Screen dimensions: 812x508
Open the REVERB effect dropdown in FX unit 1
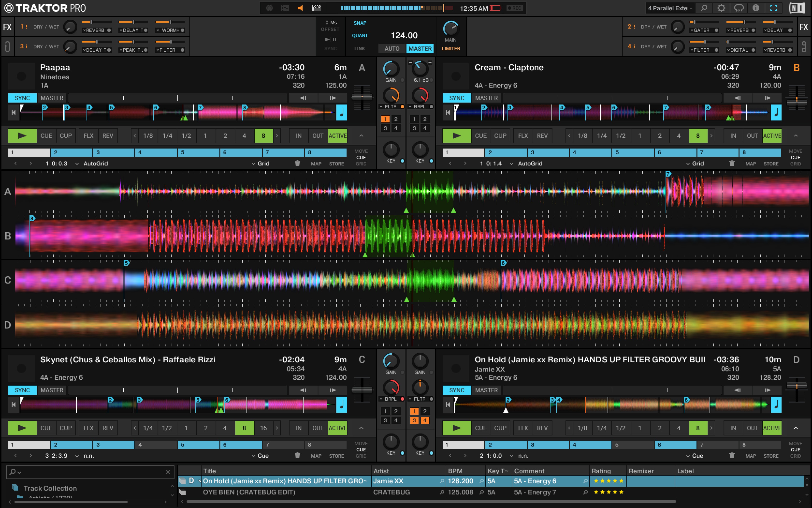coord(94,30)
